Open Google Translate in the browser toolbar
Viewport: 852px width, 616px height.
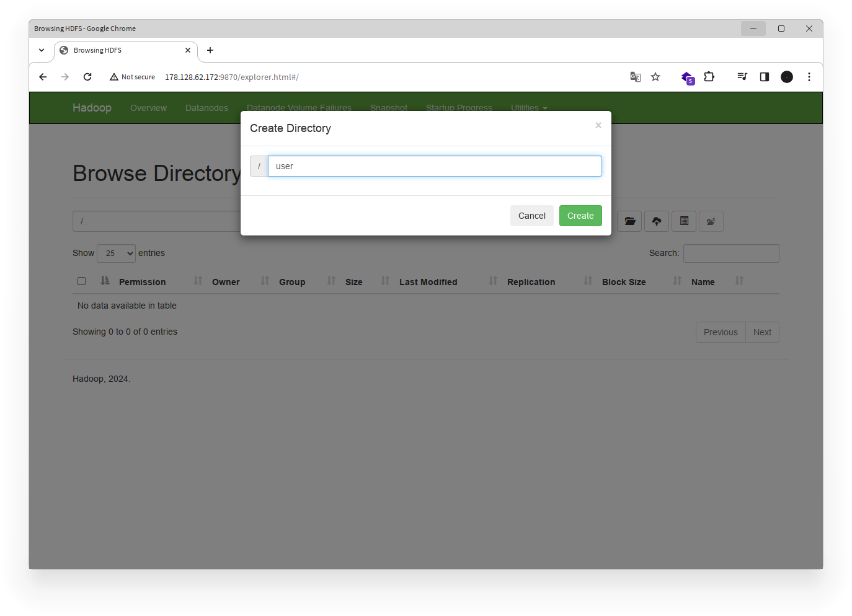pos(635,77)
